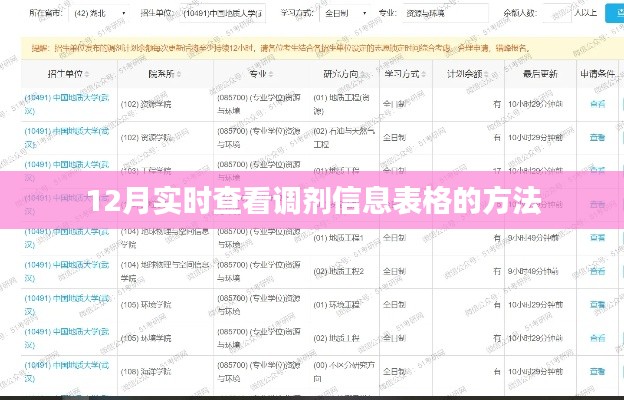Sort by the 院系所 column arrows
Image resolution: width=624 pixels, height=400 pixels.
[179, 74]
